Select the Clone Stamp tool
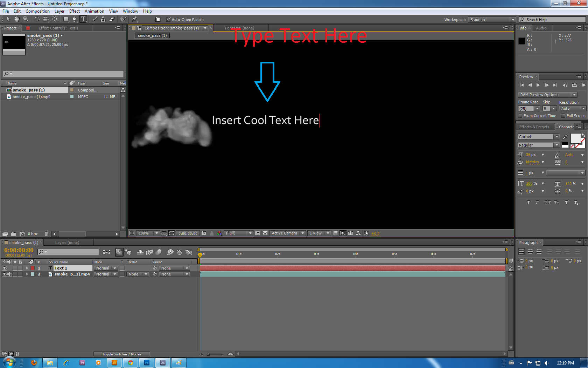 coord(103,19)
